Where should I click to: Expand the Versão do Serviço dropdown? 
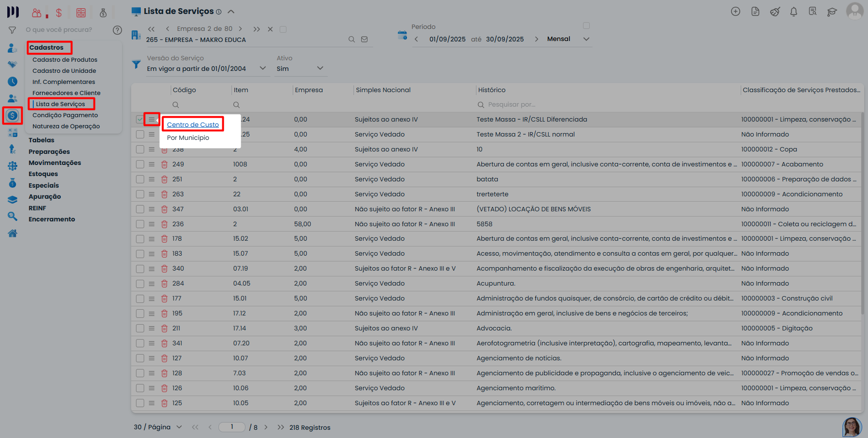coord(263,68)
